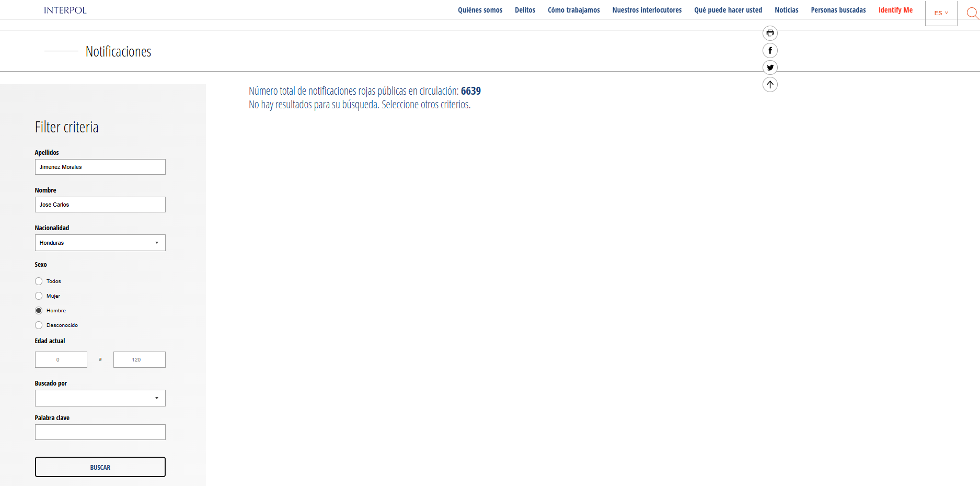
Task: Click the maximum age field showing 120
Action: pyautogui.click(x=139, y=360)
